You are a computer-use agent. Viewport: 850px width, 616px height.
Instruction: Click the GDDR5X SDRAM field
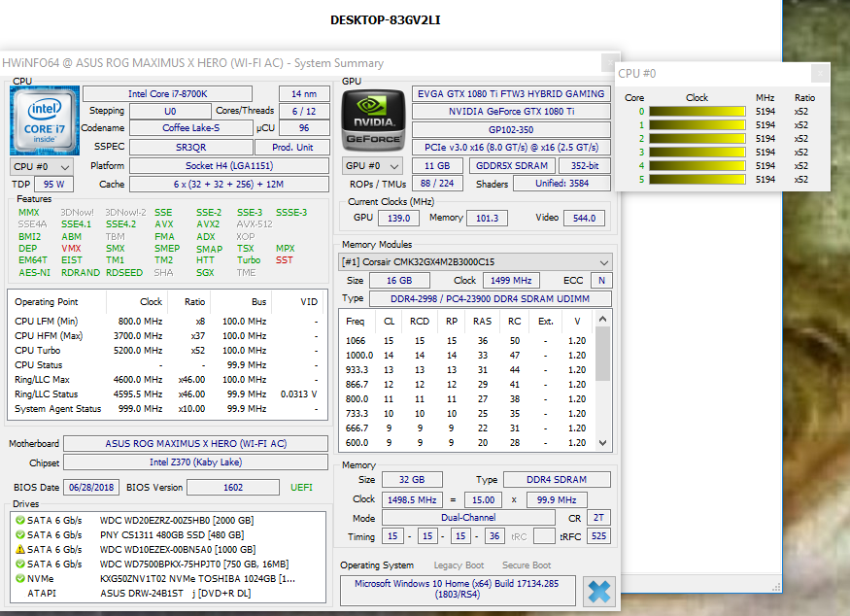click(512, 166)
